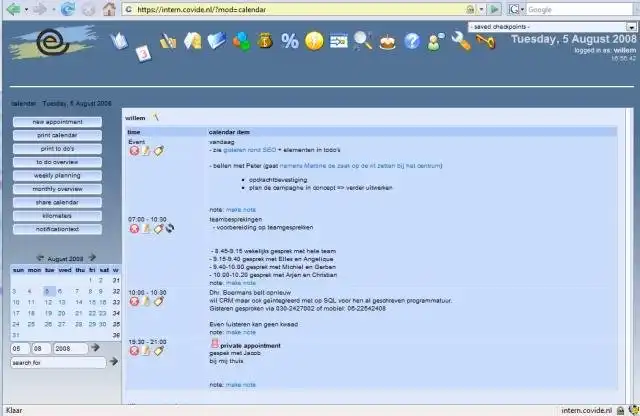Open the kilometers page
The height and width of the screenshot is (416, 640).
click(x=58, y=216)
